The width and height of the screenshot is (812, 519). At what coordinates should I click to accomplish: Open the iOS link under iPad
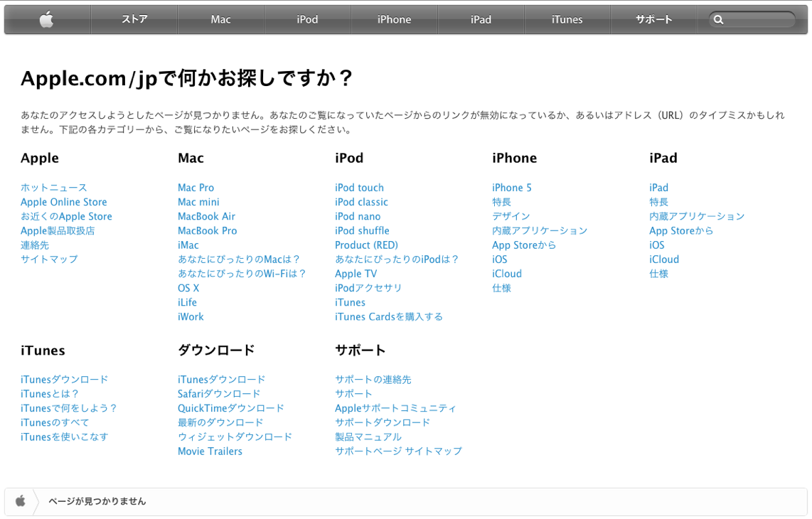(657, 245)
